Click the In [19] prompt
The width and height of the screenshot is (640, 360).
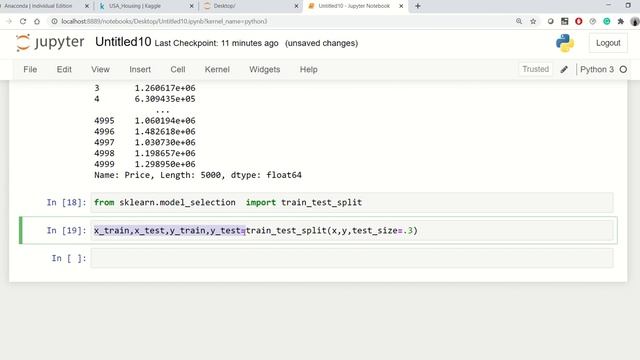67,231
